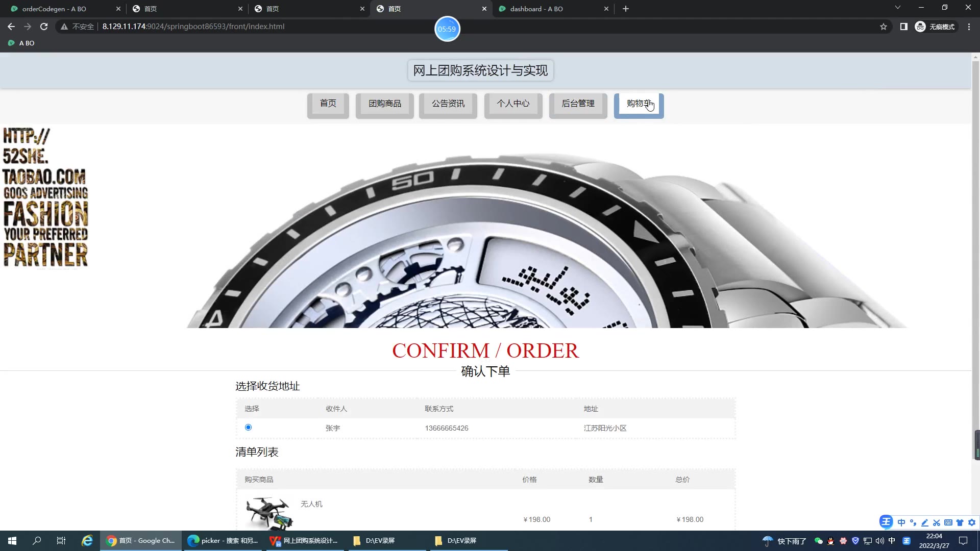Open network status tray icon
This screenshot has width=980, height=551.
pyautogui.click(x=868, y=541)
